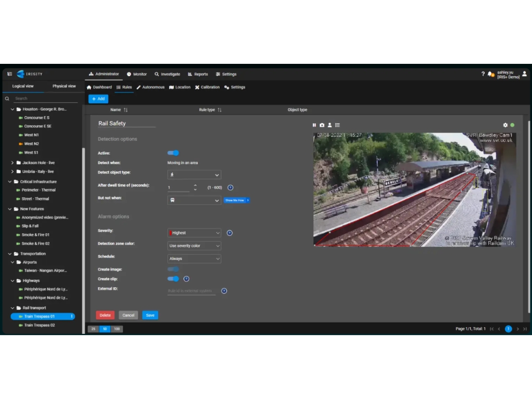Delete the Rail Safety rule
532x399 pixels.
tap(105, 315)
